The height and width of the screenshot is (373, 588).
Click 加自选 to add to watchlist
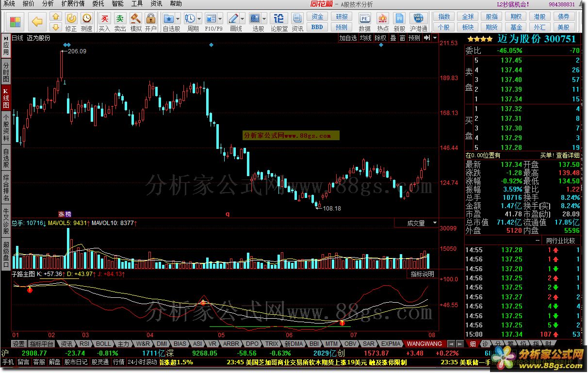(348, 38)
